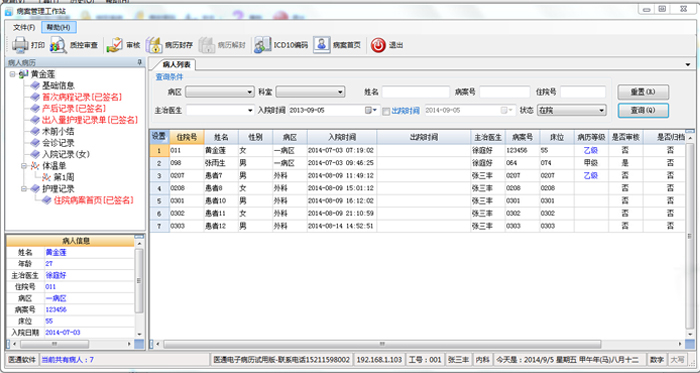
Task: Open the 病区 dropdown
Action: [x=220, y=92]
